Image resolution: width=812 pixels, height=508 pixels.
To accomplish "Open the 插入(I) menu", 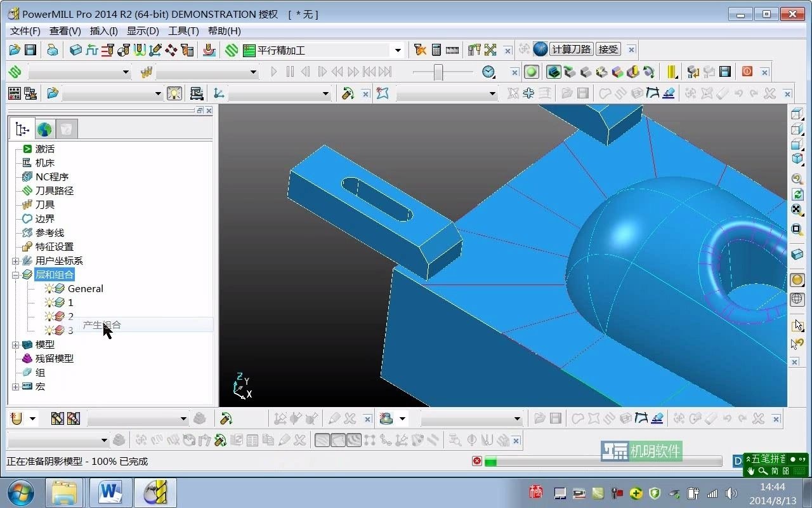I will tap(104, 30).
